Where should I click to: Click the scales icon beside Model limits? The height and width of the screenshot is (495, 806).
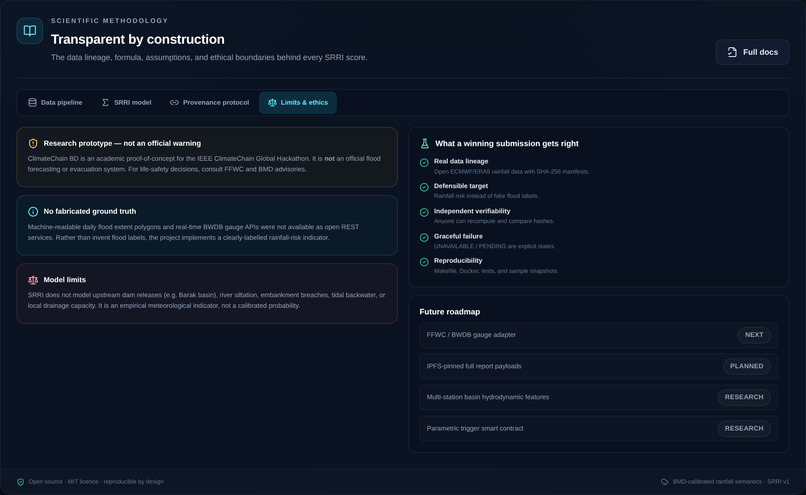pos(33,280)
